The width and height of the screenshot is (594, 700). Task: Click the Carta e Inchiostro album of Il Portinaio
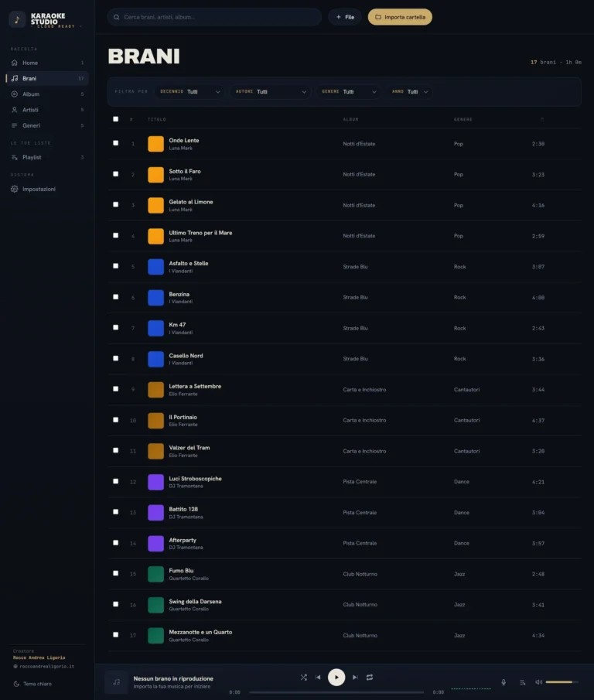(364, 420)
